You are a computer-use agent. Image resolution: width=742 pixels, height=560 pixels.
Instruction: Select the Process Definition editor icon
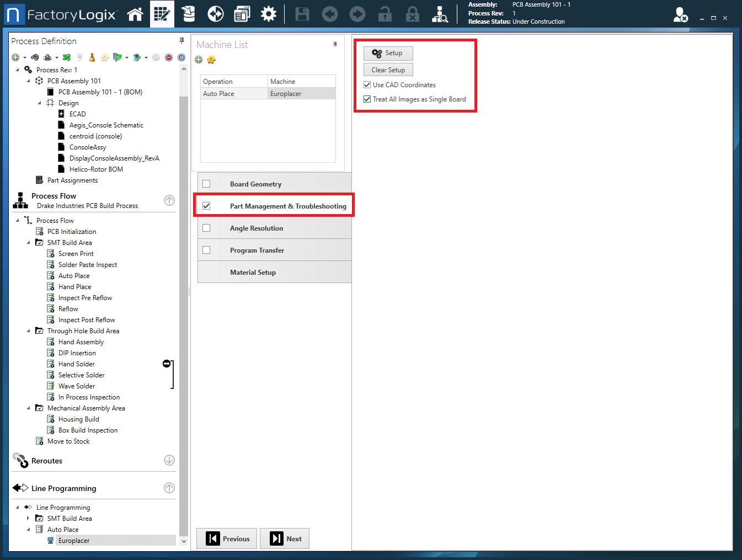click(x=162, y=14)
